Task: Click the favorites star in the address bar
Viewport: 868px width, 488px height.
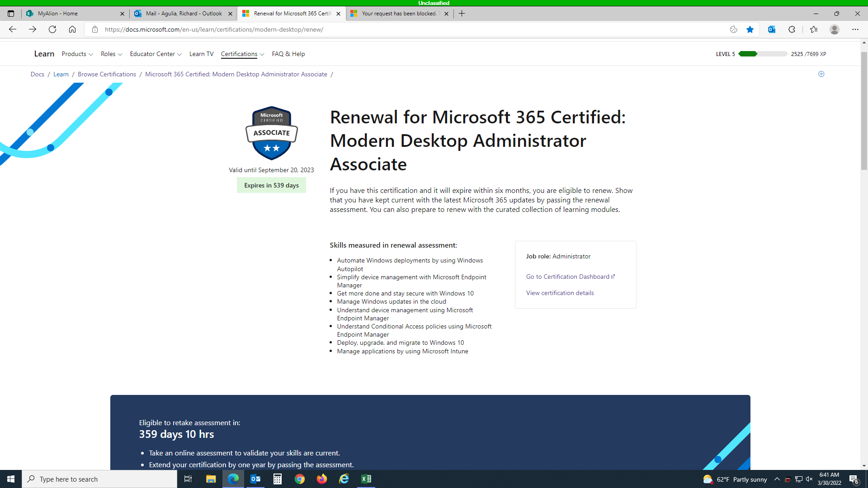Action: 750,29
